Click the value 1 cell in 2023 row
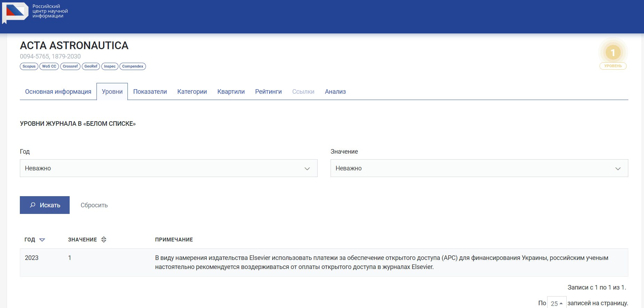Viewport: 644px width, 308px height. coord(70,258)
